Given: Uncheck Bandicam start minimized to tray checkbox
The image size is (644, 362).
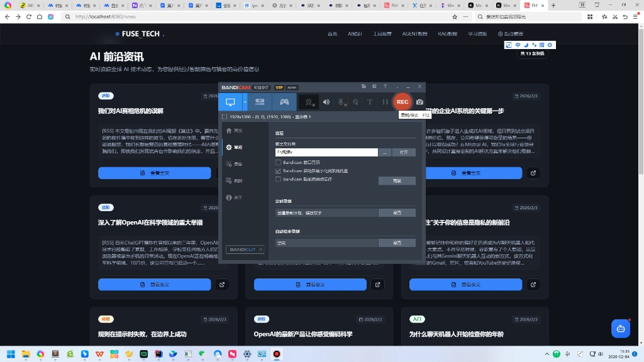Looking at the screenshot, I should tap(278, 171).
